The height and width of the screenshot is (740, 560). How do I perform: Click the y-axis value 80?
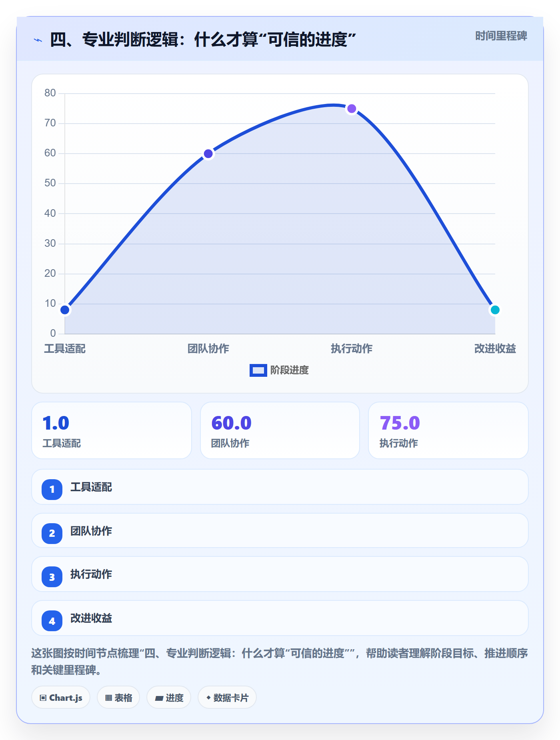tap(50, 93)
